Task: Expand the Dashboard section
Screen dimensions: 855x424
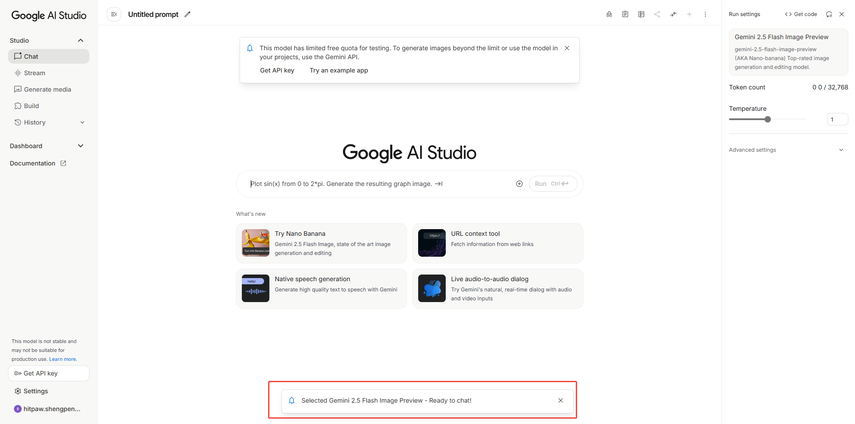Action: 49,146
